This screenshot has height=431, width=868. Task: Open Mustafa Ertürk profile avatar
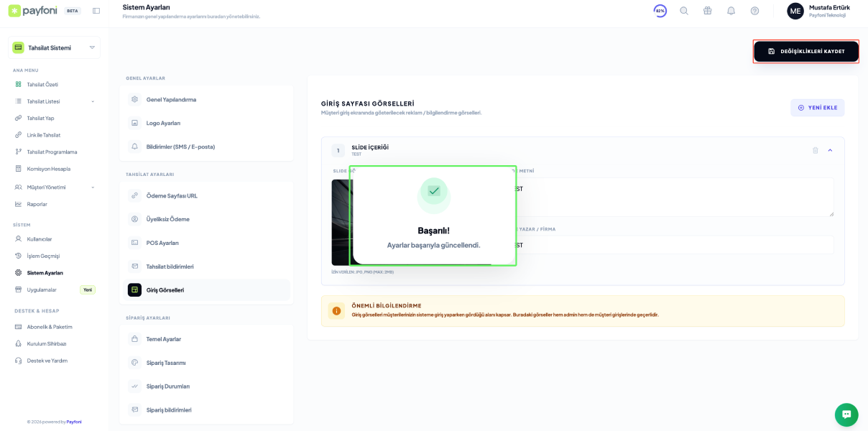pyautogui.click(x=795, y=11)
